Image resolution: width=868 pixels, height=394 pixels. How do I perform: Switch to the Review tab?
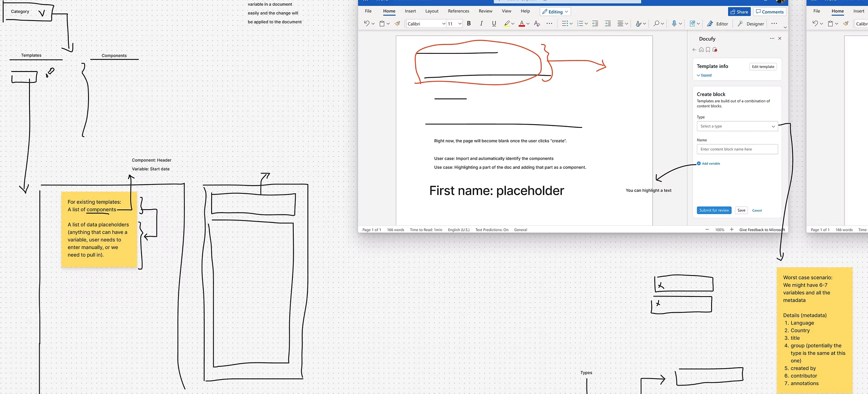click(x=485, y=11)
